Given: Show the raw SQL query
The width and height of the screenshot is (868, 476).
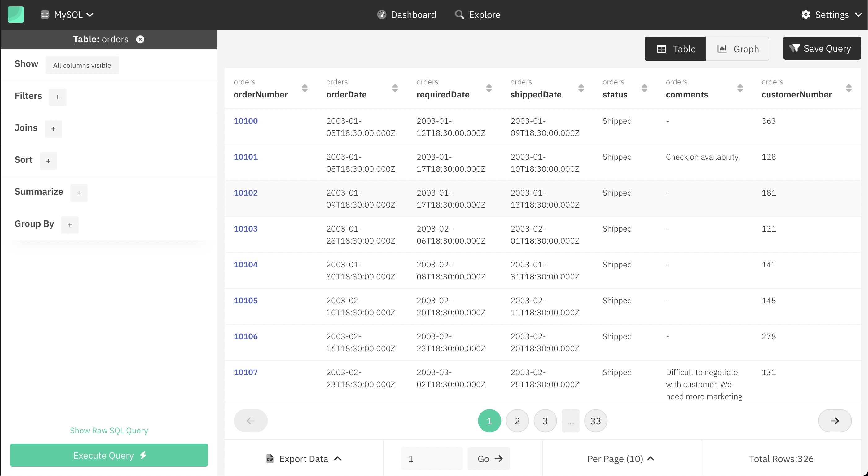Looking at the screenshot, I should 109,430.
